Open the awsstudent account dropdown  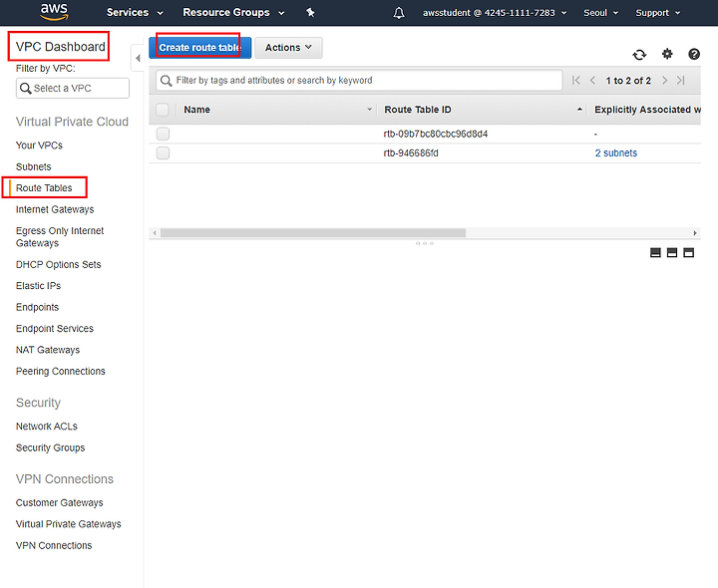(495, 13)
